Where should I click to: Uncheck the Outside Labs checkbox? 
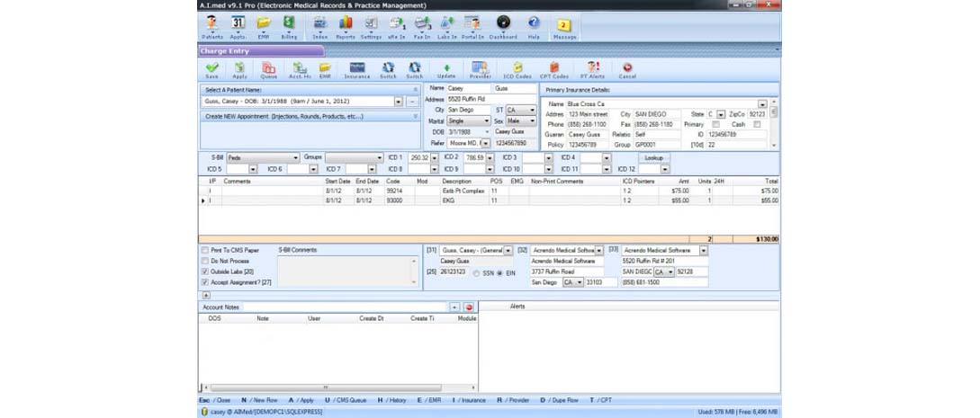click(205, 271)
